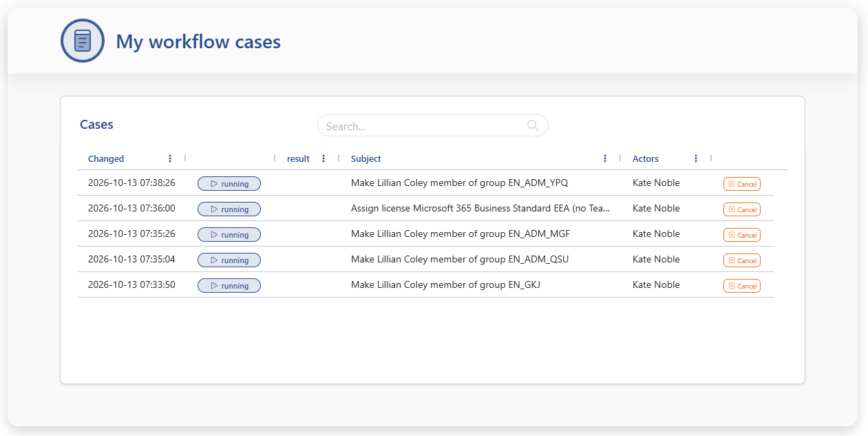Open subject 'Assign license Microsoft 365 Business Standard'

click(480, 208)
